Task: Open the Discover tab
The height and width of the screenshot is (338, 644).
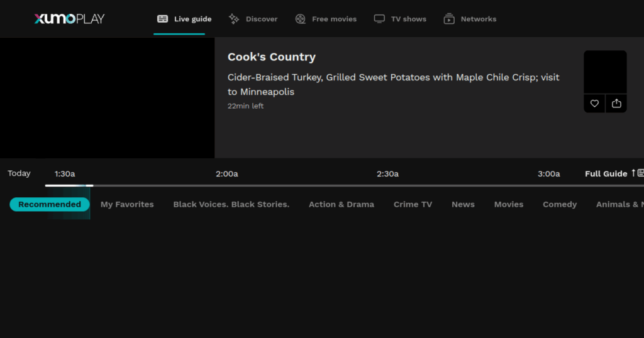Action: point(253,19)
